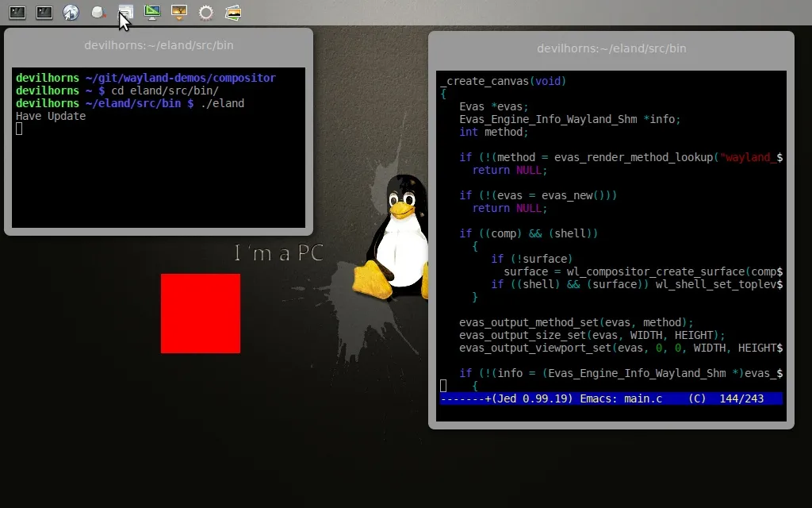Place cursor on evas_output_size_set line
Image resolution: width=812 pixels, height=508 pixels.
[x=592, y=335]
